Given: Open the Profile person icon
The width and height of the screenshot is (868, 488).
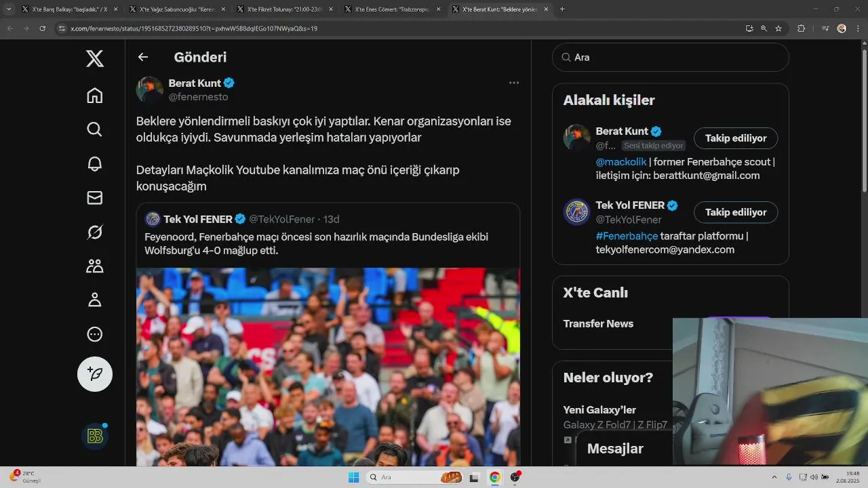Looking at the screenshot, I should (95, 300).
